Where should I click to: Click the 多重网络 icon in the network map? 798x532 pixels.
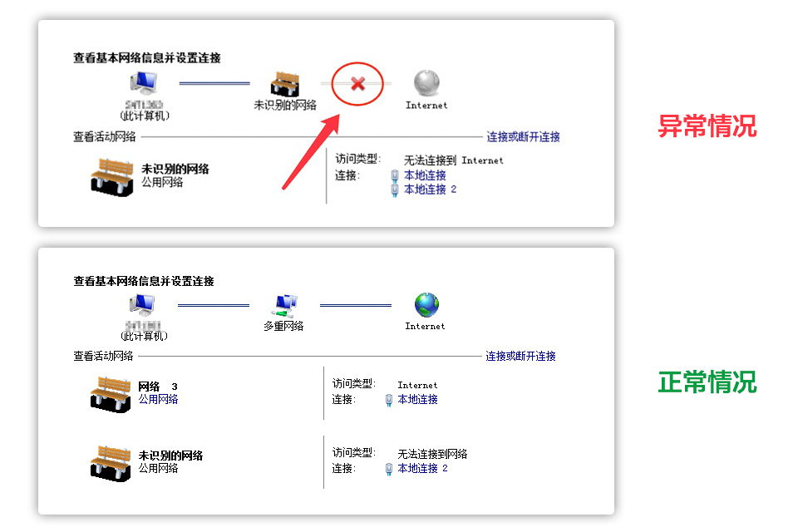pos(284,305)
